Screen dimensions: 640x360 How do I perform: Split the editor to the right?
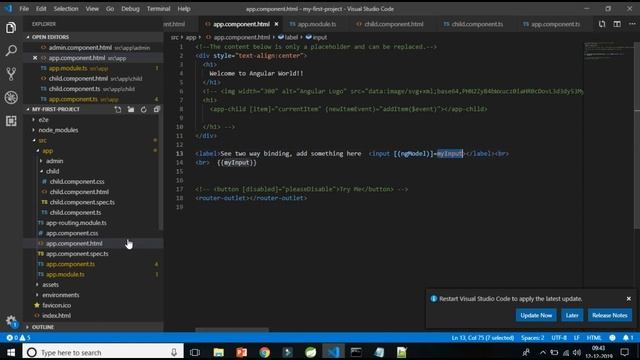(617, 24)
